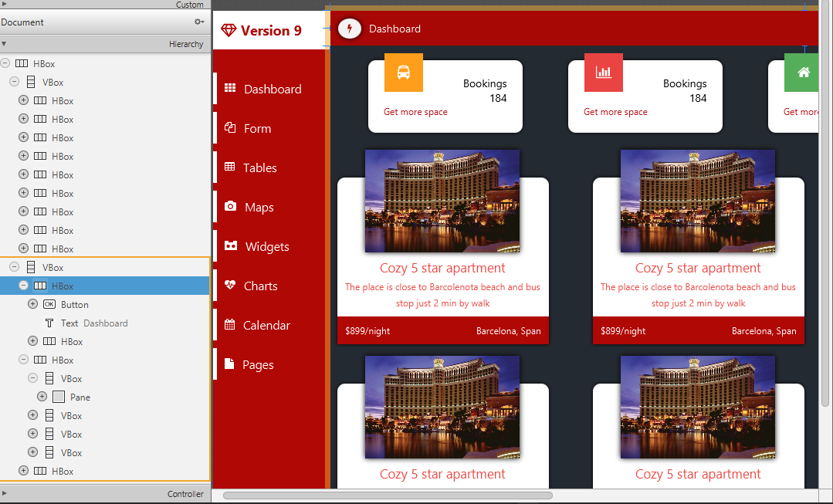The image size is (833, 504).
Task: Click the orange bus icon on Bookings card
Action: (403, 73)
